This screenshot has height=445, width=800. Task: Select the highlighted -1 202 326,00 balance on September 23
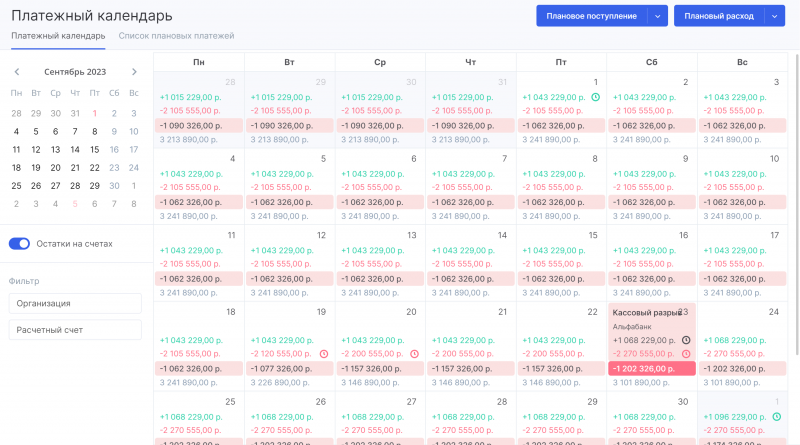coord(651,368)
